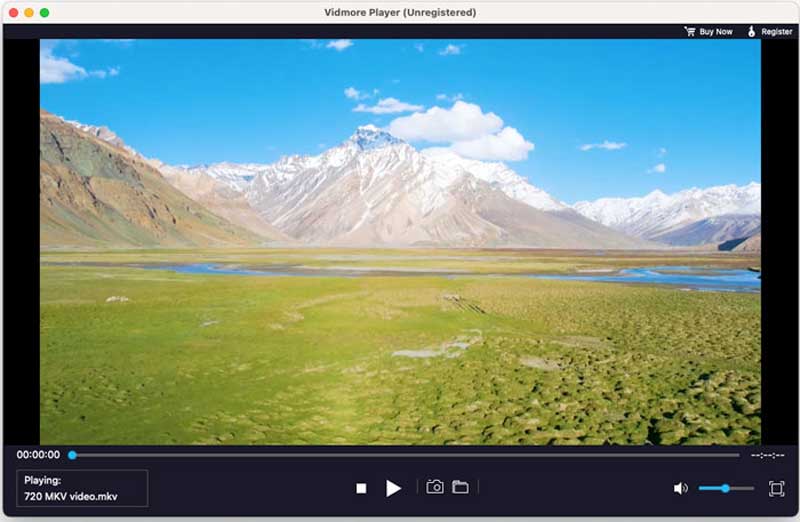This screenshot has width=800, height=522.
Task: Click the volume slider handle
Action: tap(725, 488)
